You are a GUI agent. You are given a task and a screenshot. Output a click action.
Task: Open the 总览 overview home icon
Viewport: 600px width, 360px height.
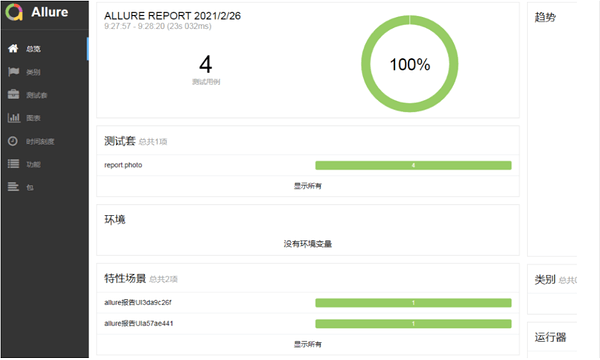click(13, 49)
